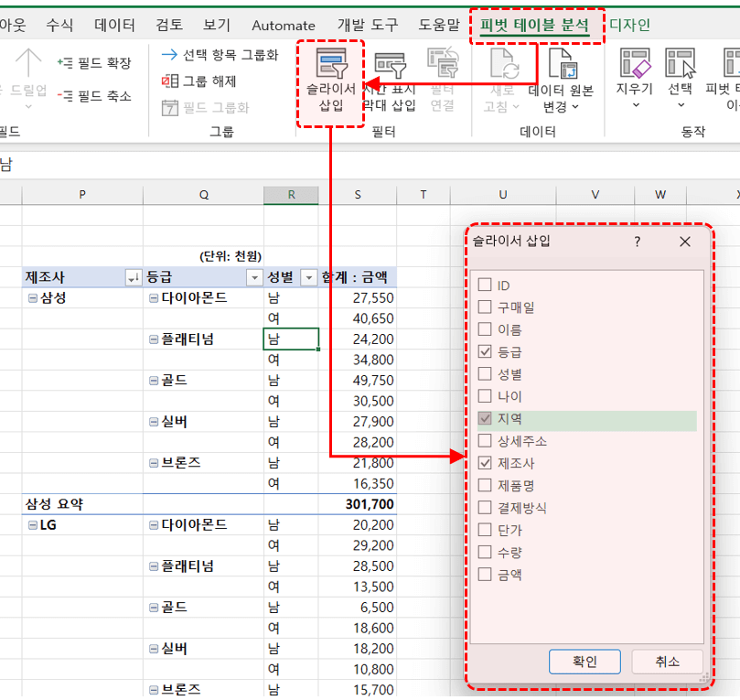The height and width of the screenshot is (700, 740).
Task: Check the 구매일 checkbox
Action: pyautogui.click(x=485, y=307)
